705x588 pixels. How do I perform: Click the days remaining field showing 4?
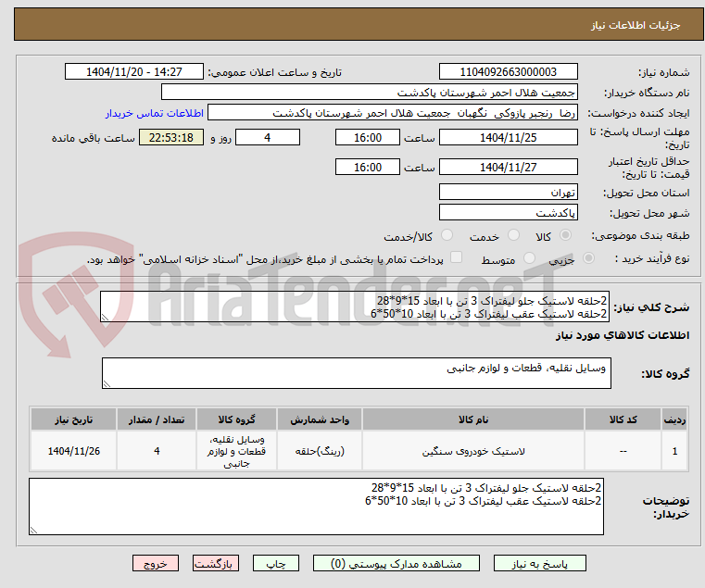click(x=268, y=137)
